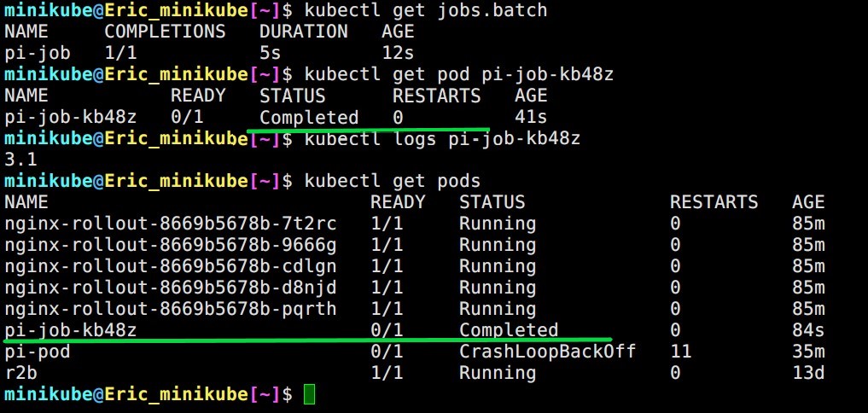Click the pi-pod row name
The width and height of the screenshot is (868, 413).
(x=38, y=352)
